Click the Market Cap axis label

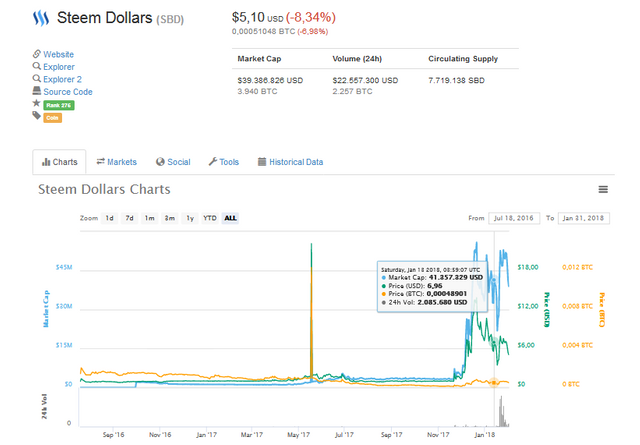pyautogui.click(x=46, y=309)
